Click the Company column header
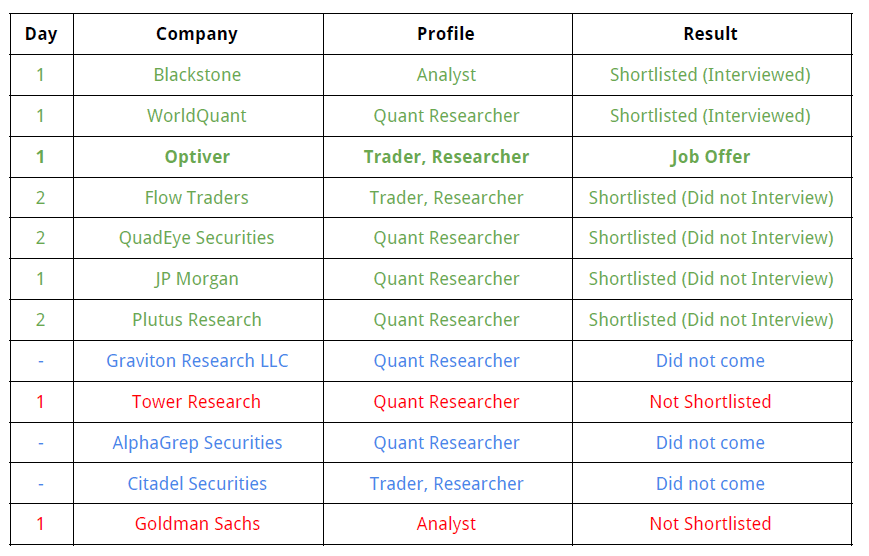This screenshot has width=869, height=556. coord(197,34)
